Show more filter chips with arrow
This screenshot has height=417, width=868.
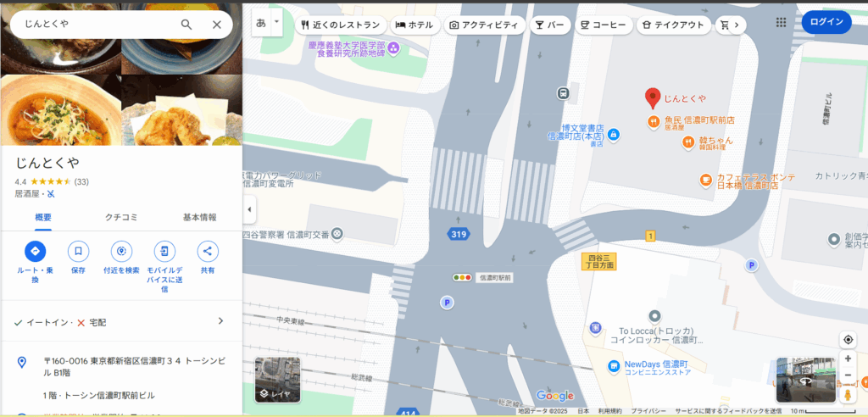click(x=737, y=25)
